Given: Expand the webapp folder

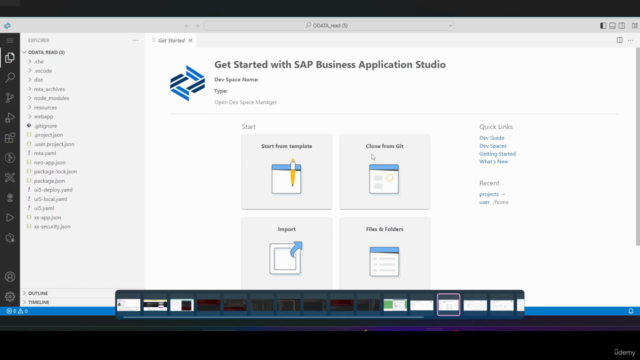Looking at the screenshot, I should pos(43,117).
